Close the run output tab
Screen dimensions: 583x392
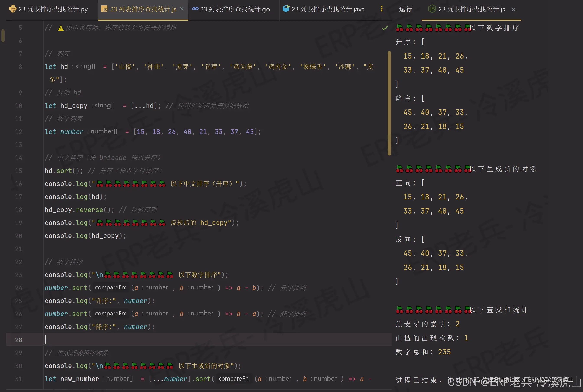coord(513,9)
